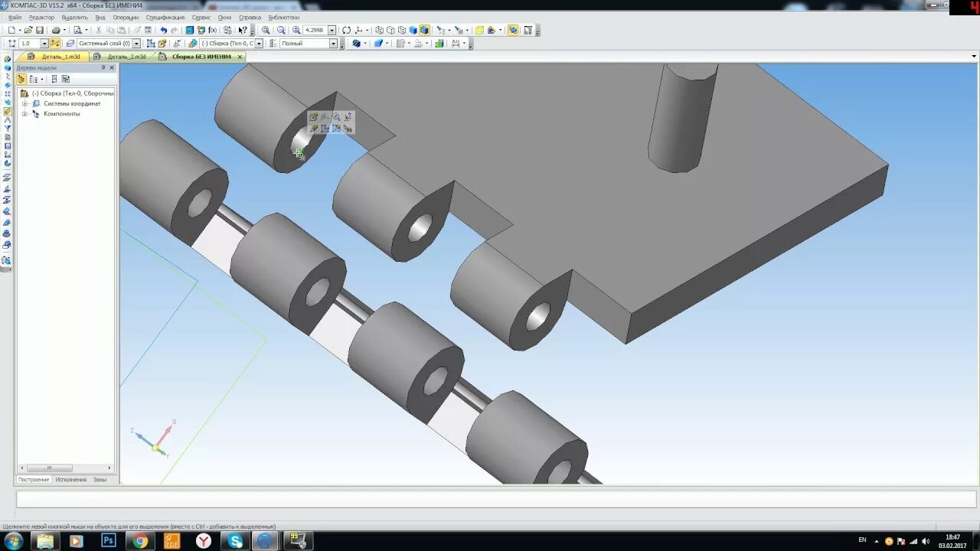Open orientation dropdown arrow beside axes icon
Screen dimensions: 980x551
367,31
